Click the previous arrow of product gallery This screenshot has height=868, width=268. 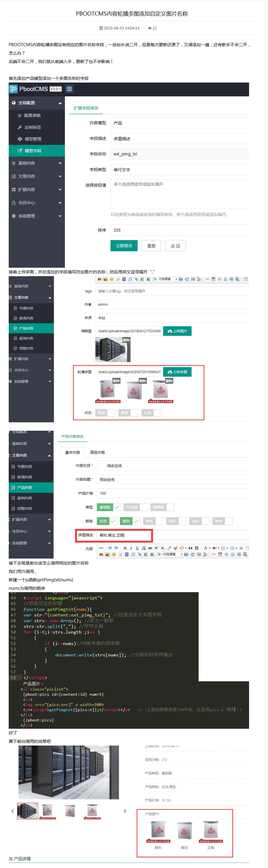point(13,811)
